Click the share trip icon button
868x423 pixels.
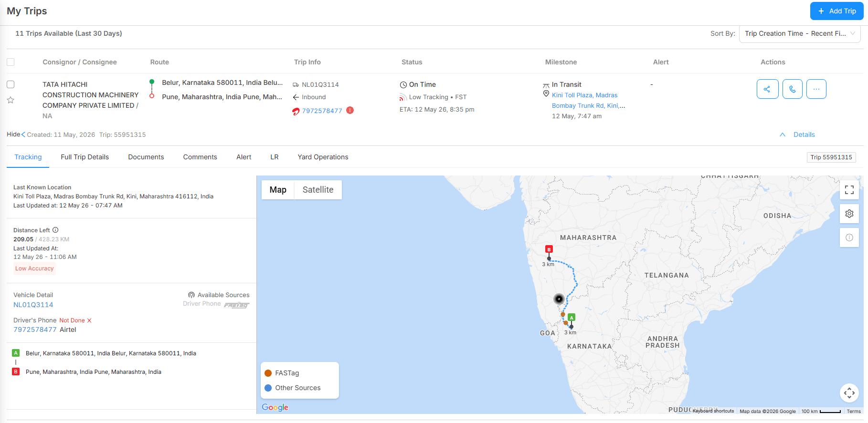(767, 89)
